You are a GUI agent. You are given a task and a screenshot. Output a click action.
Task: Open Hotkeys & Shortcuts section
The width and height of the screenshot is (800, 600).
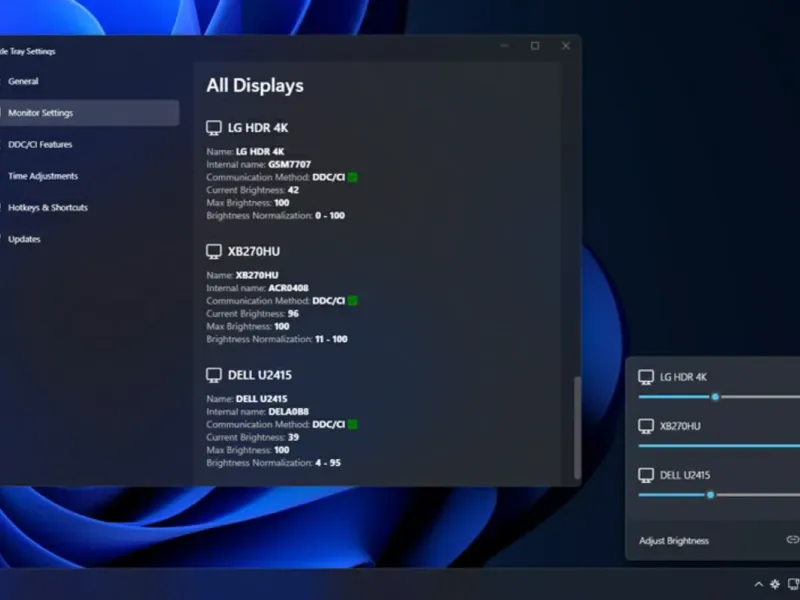(47, 208)
